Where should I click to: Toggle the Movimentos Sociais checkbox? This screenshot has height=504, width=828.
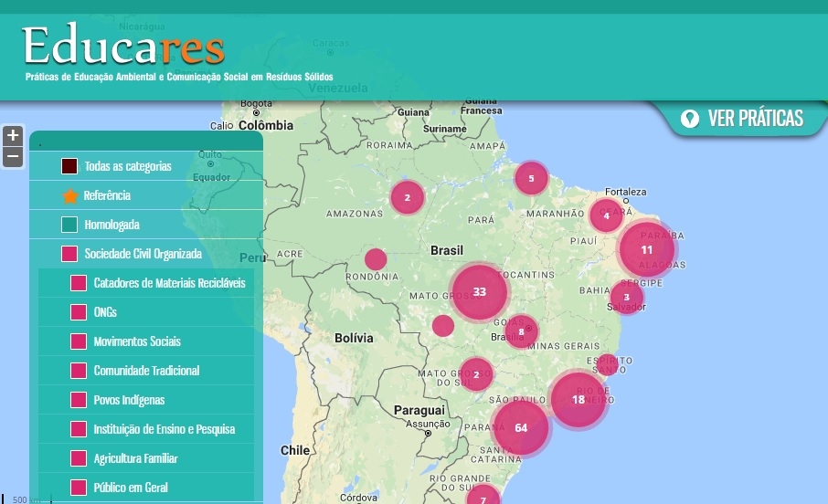click(79, 341)
